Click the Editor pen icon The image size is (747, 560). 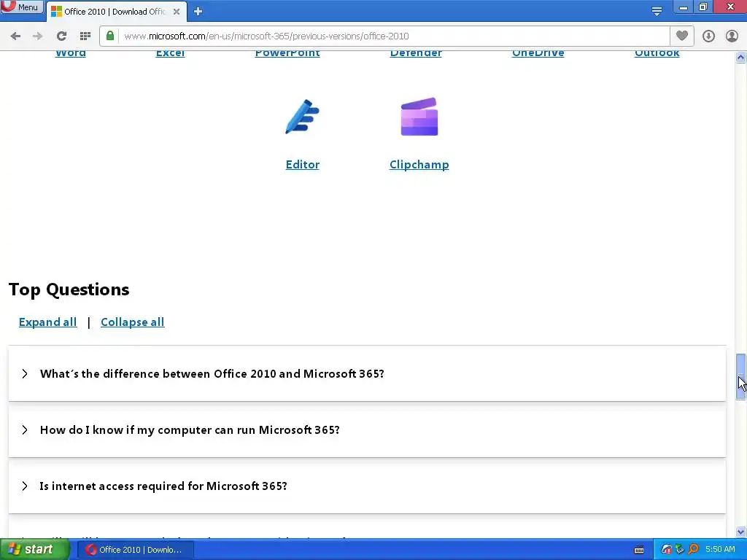(302, 117)
